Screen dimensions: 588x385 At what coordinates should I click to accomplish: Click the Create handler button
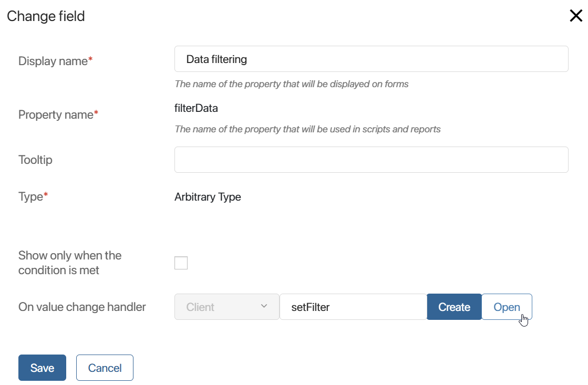pyautogui.click(x=454, y=307)
